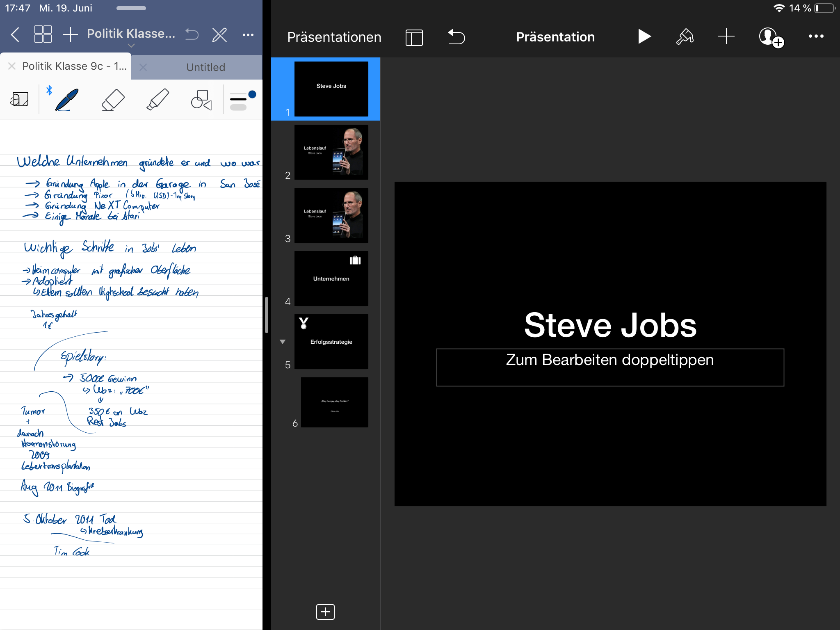The image size is (840, 630).
Task: Toggle the slide navigator view options
Action: pyautogui.click(x=414, y=37)
